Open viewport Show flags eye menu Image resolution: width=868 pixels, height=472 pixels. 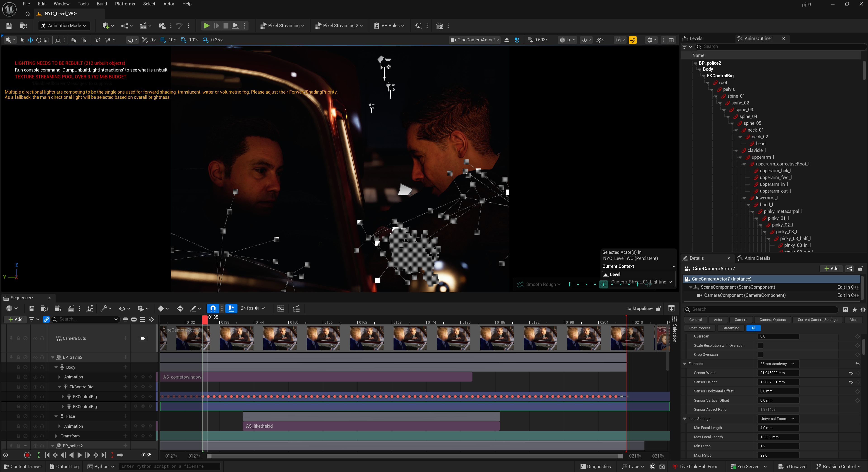pyautogui.click(x=586, y=40)
